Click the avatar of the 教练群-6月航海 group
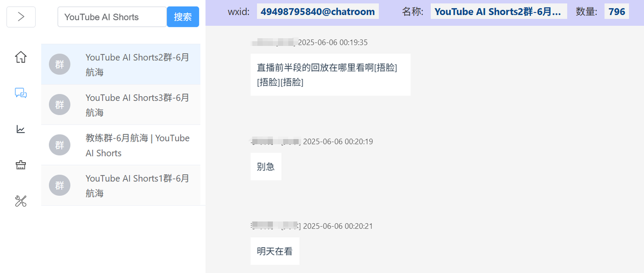Viewport: 644px width, 273px height. [60, 145]
